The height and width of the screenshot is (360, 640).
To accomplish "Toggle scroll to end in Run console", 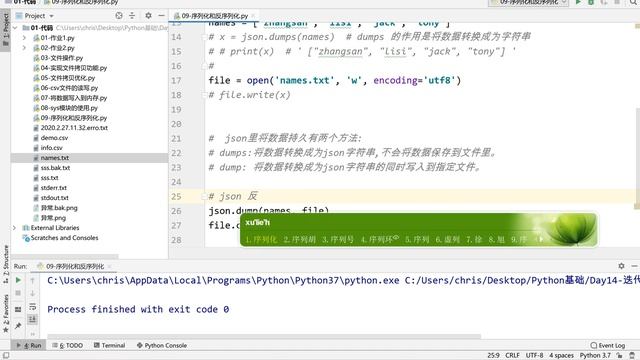I will coord(33,319).
